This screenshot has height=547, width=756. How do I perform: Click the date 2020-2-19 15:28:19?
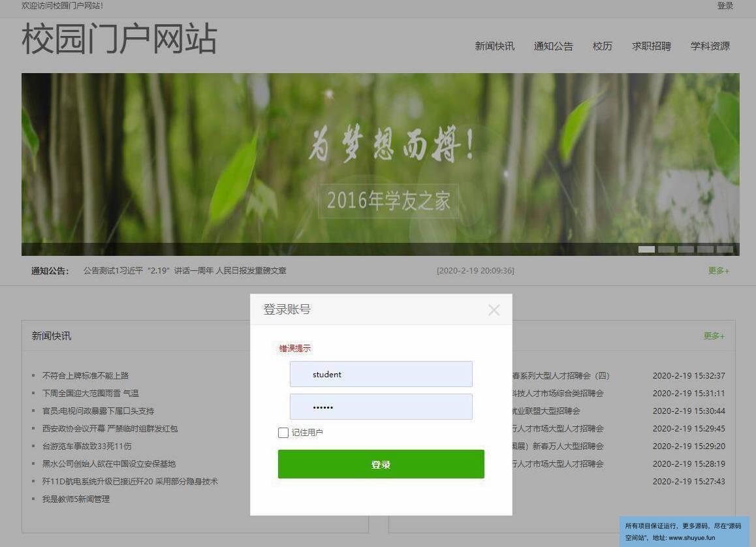pyautogui.click(x=689, y=463)
